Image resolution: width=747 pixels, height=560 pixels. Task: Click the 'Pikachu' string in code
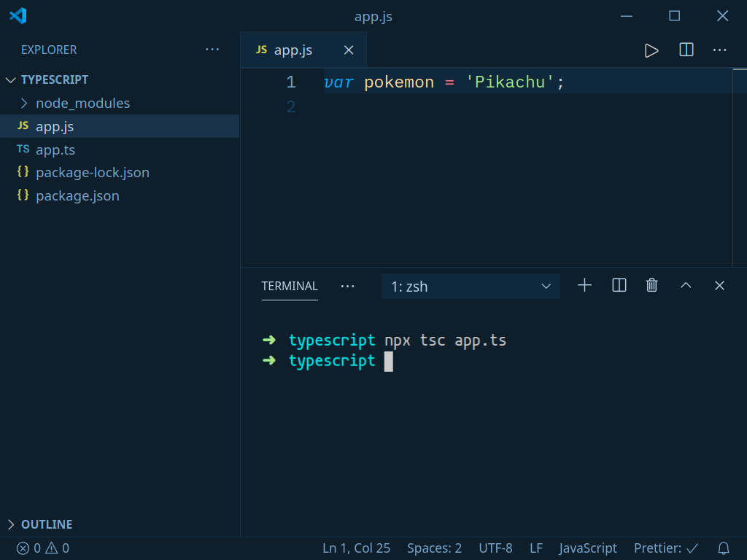point(510,82)
